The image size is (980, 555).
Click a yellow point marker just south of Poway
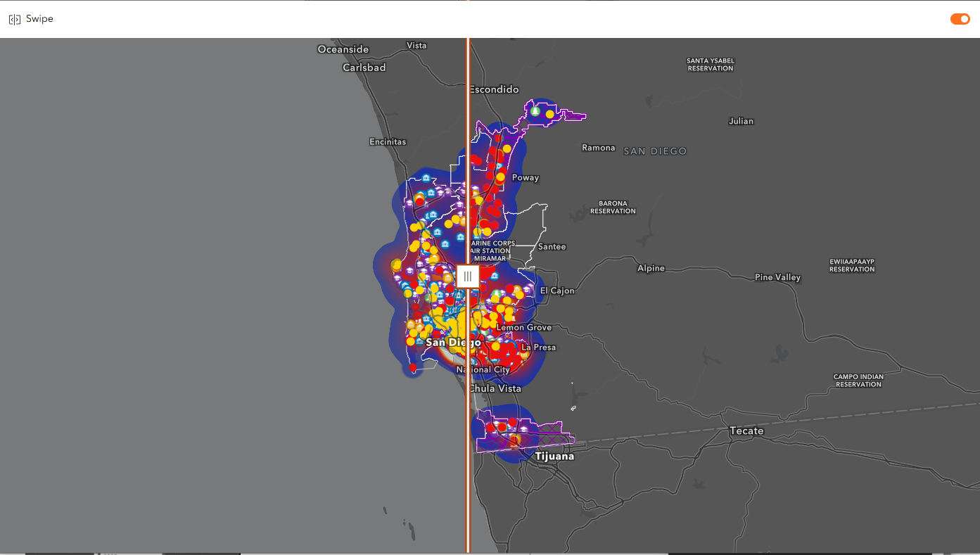(499, 177)
